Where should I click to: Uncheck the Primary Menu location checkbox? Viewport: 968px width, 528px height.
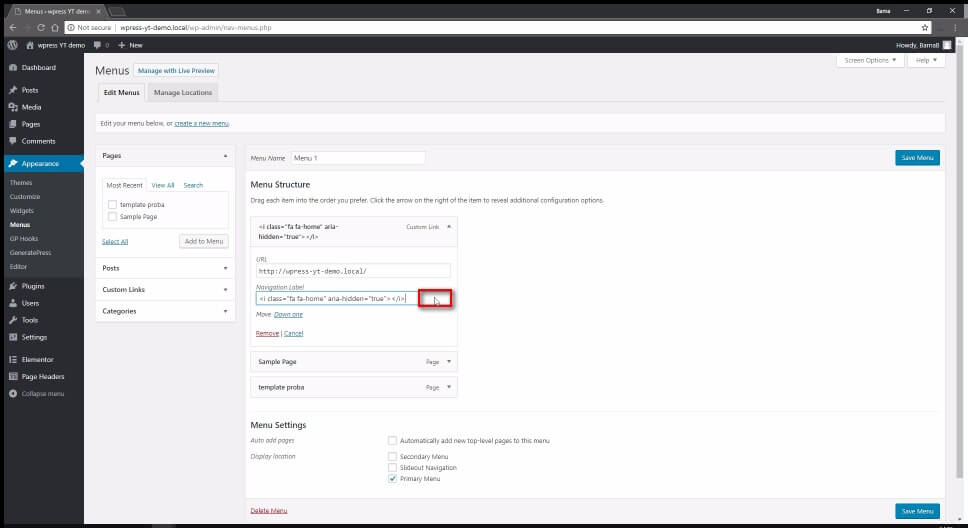392,479
